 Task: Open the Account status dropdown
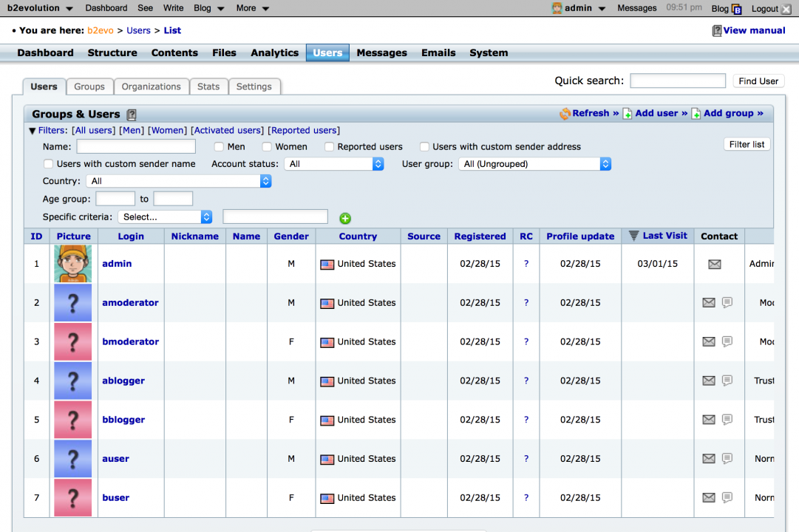coord(334,164)
